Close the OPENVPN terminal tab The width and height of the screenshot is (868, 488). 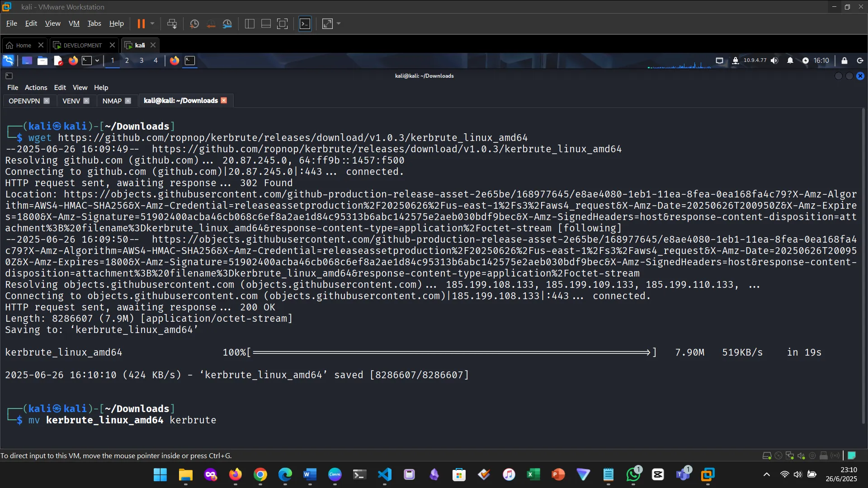pos(47,100)
